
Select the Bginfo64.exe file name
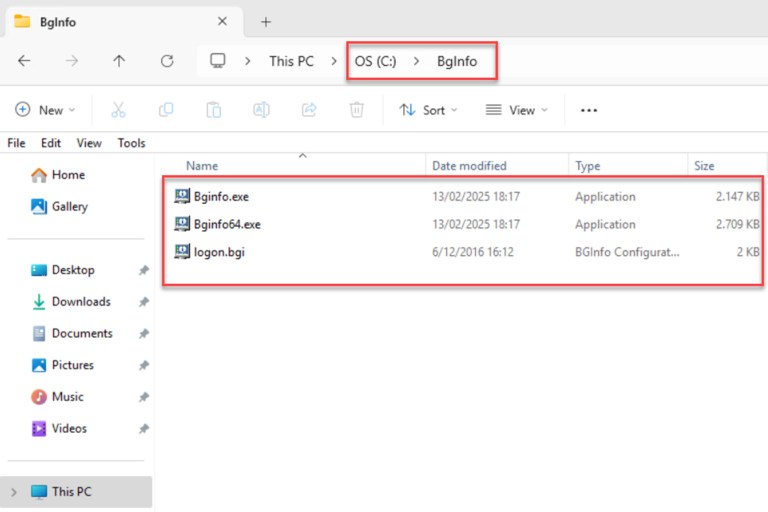[x=227, y=224]
